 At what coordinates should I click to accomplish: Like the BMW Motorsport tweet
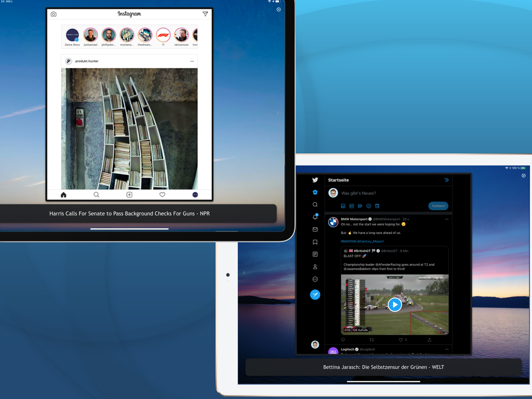(x=401, y=339)
